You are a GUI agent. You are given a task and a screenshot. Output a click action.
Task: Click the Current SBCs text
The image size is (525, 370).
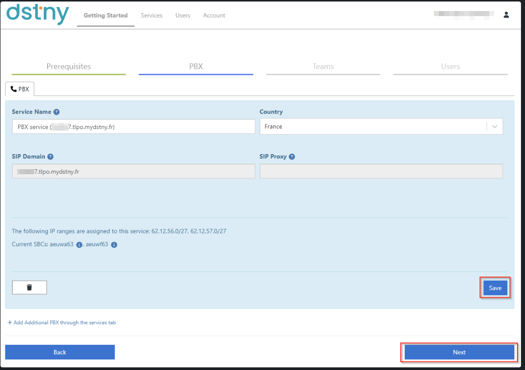pyautogui.click(x=43, y=244)
